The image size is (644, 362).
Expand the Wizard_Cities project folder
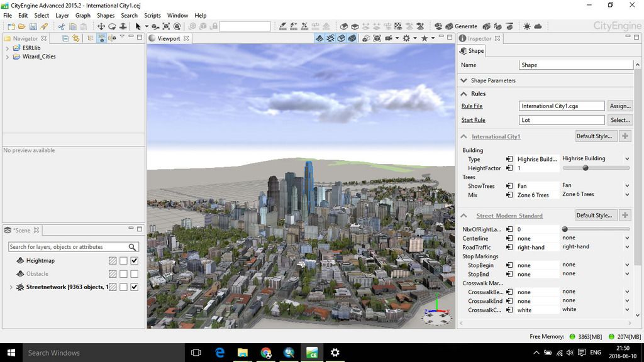coord(7,57)
